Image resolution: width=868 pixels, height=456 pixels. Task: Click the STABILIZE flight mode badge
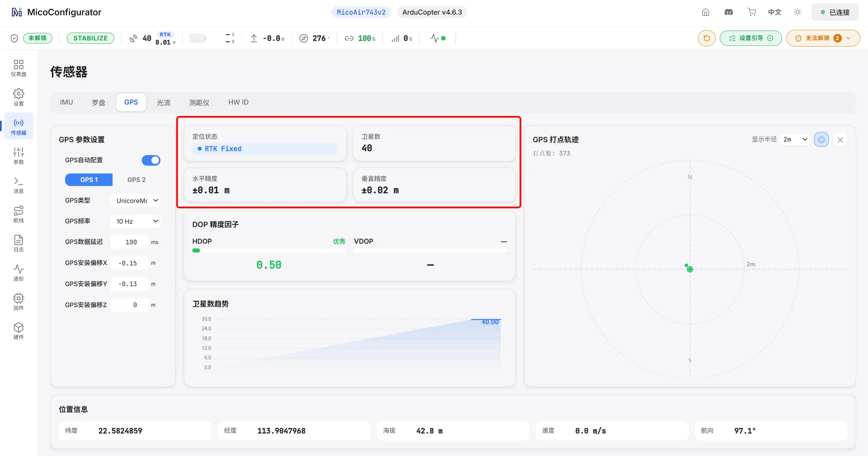click(90, 38)
